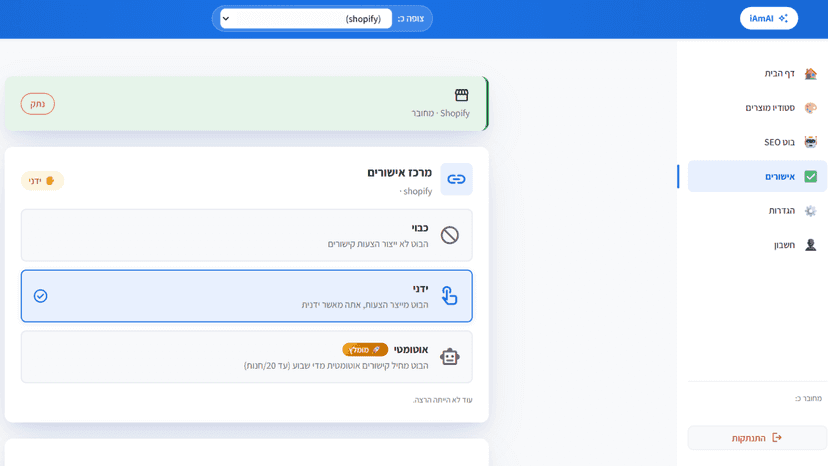Image resolution: width=828 pixels, height=466 pixels.
Task: Open דף הבית menu item
Action: click(x=757, y=73)
